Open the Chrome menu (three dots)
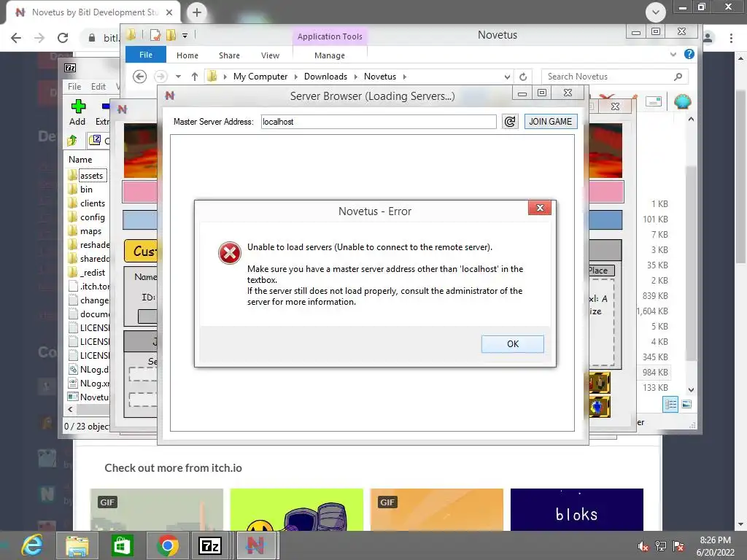Screen dimensions: 747x560 (x=731, y=38)
